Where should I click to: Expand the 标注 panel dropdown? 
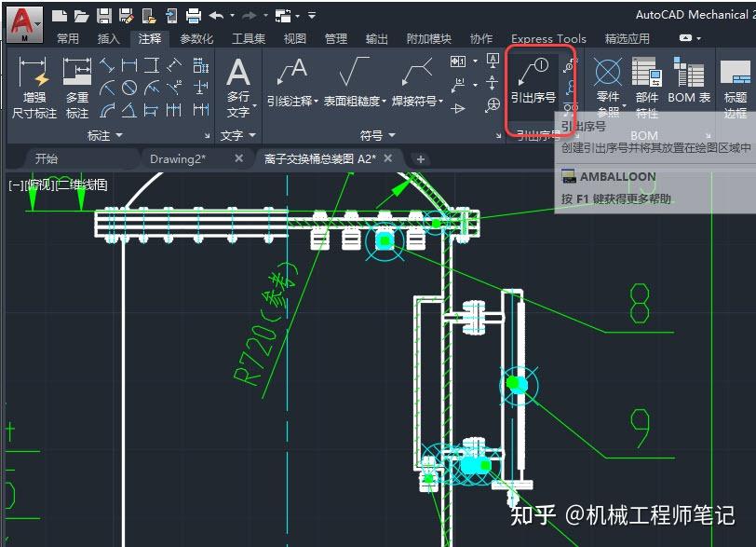[102, 134]
